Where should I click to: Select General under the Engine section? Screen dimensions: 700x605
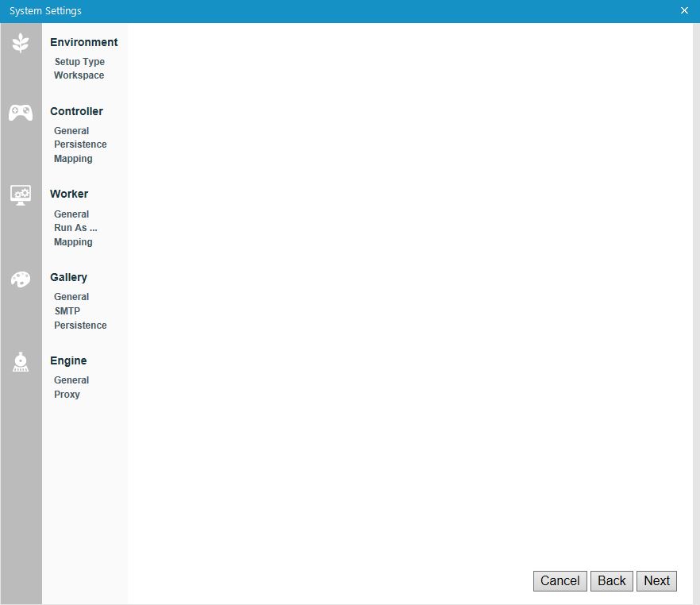pyautogui.click(x=71, y=380)
